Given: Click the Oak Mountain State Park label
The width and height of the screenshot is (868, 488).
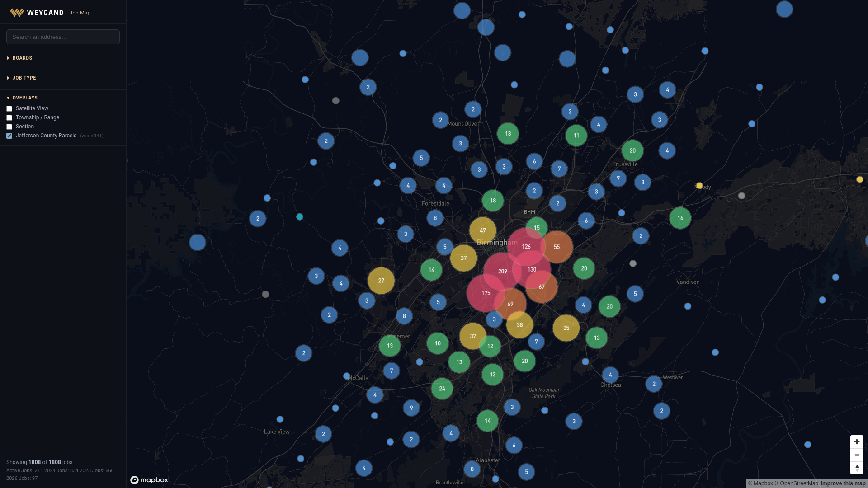Looking at the screenshot, I should point(544,393).
